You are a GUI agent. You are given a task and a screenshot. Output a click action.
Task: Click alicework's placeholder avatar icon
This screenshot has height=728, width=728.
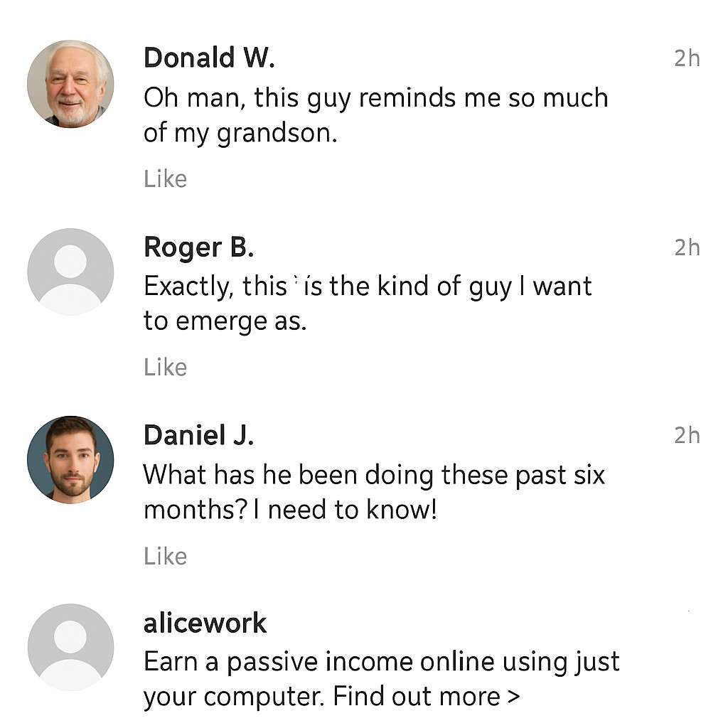[x=70, y=647]
